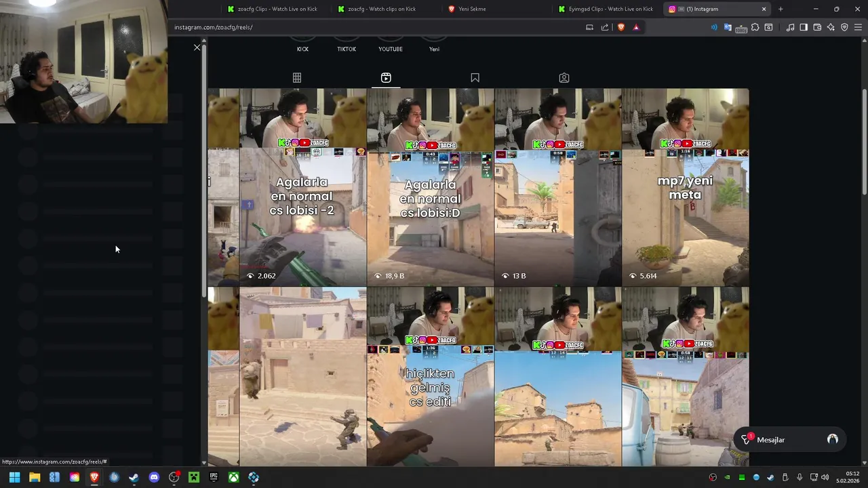Image resolution: width=868 pixels, height=488 pixels.
Task: Open Adobe Creative Cloud taskbar icon
Action: [x=75, y=477]
